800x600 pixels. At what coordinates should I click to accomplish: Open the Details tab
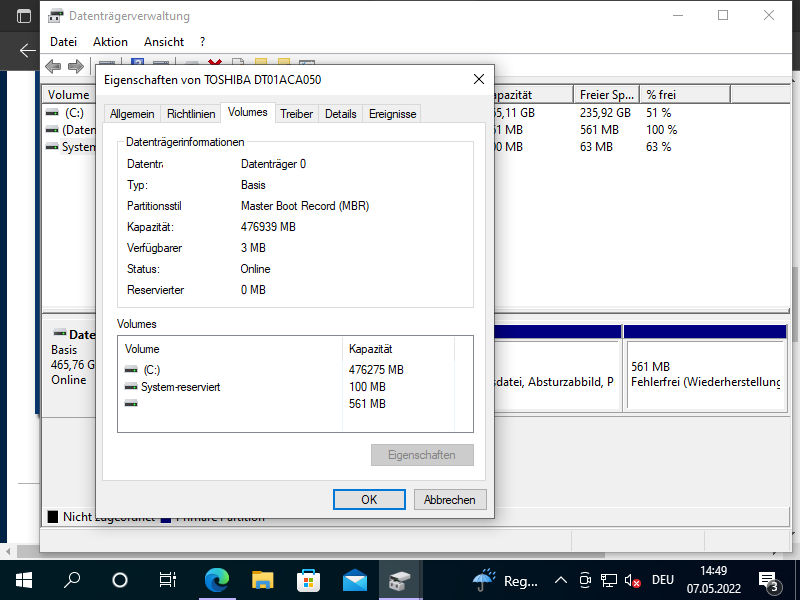point(340,114)
